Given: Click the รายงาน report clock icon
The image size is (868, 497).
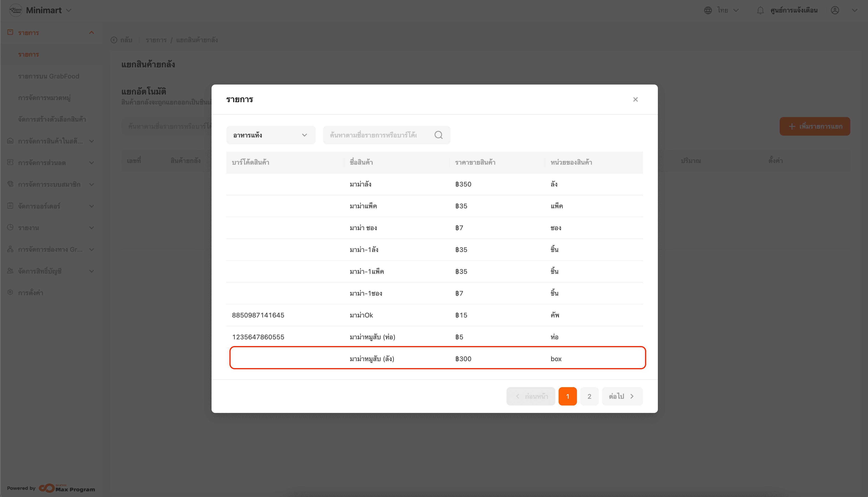Looking at the screenshot, I should (x=10, y=227).
